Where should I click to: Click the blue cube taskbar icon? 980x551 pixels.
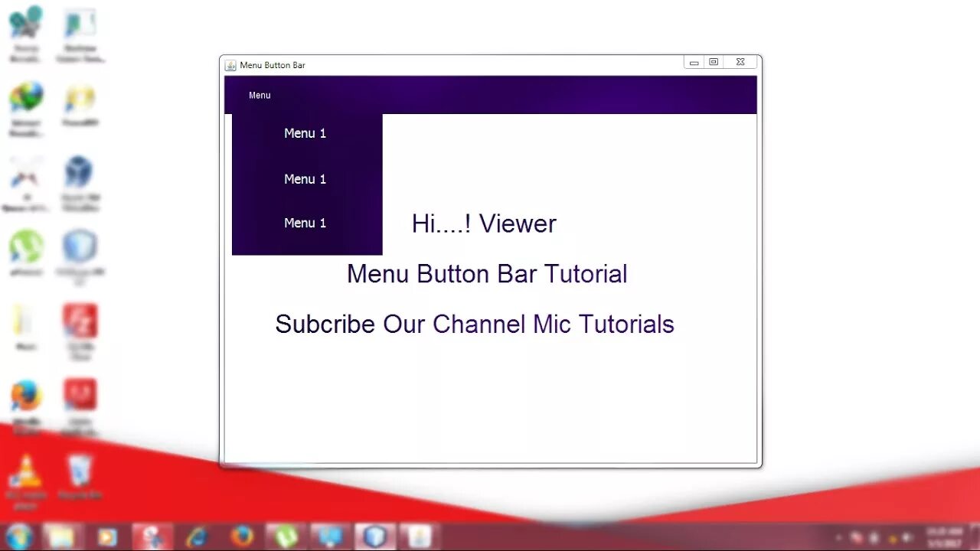[x=375, y=536]
